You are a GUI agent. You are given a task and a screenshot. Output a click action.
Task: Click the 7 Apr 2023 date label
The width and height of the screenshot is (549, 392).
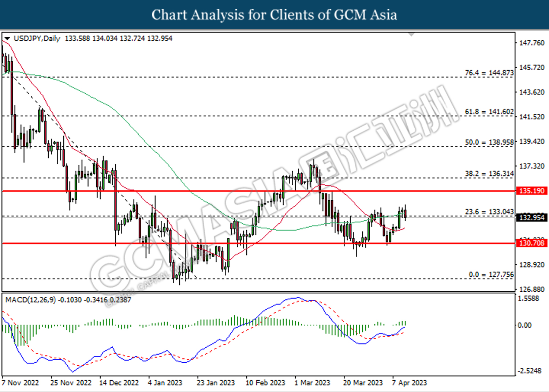(409, 383)
